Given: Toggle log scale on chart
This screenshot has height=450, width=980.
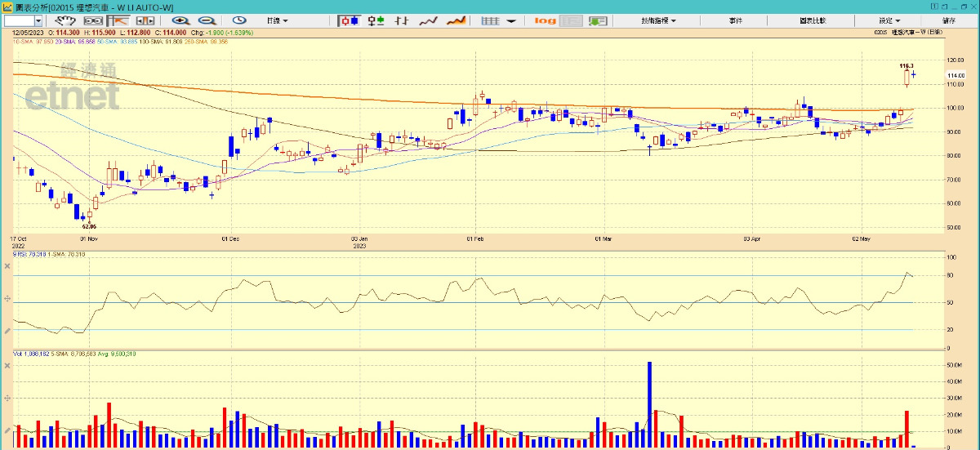Looking at the screenshot, I should (546, 20).
